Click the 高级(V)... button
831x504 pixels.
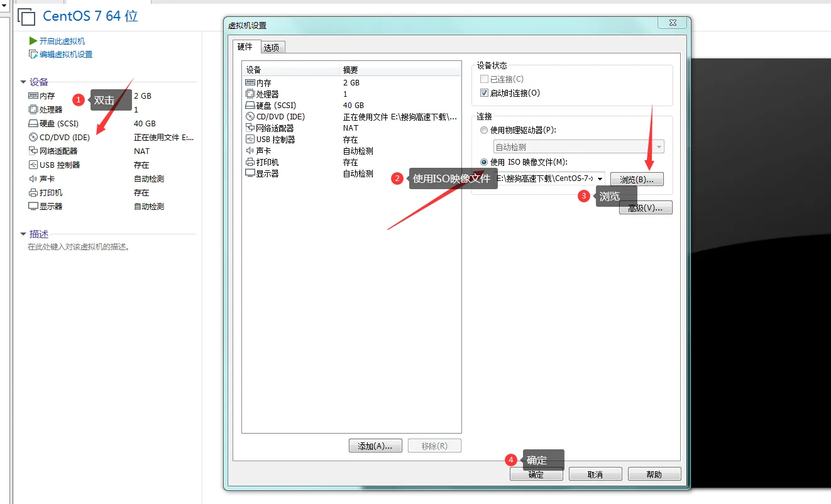click(646, 208)
